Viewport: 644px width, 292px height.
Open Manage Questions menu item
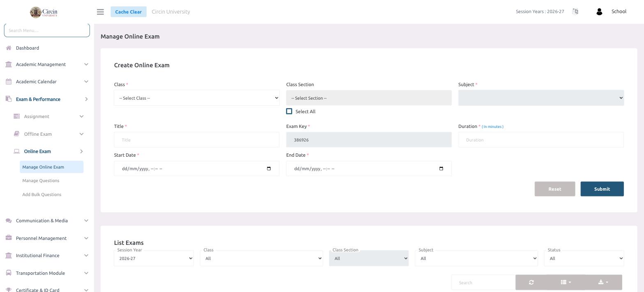[x=41, y=180]
